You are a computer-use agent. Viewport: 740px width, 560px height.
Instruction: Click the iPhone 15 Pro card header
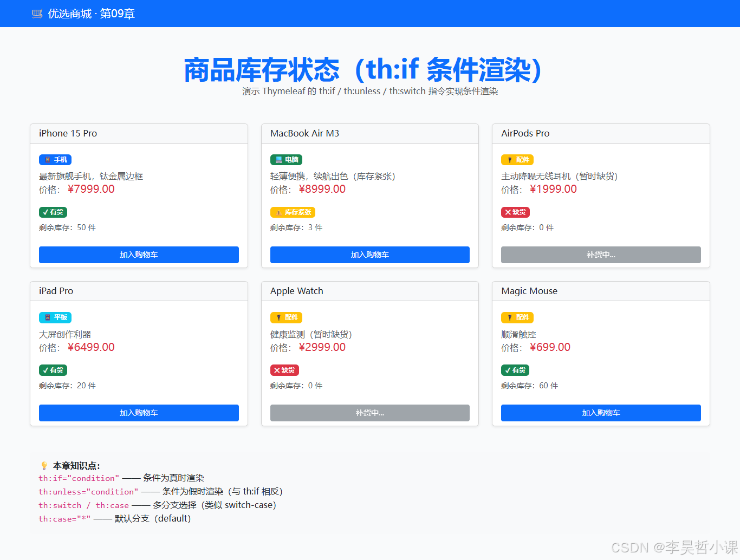click(139, 134)
